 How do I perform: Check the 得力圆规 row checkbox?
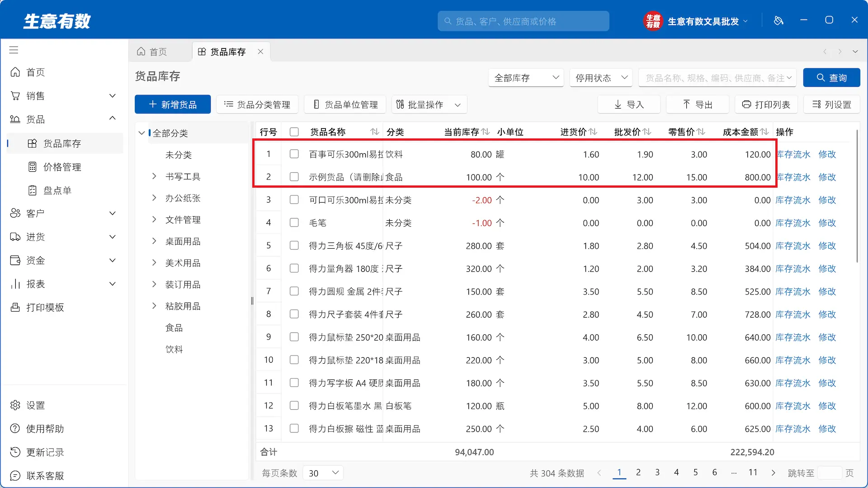coord(294,291)
